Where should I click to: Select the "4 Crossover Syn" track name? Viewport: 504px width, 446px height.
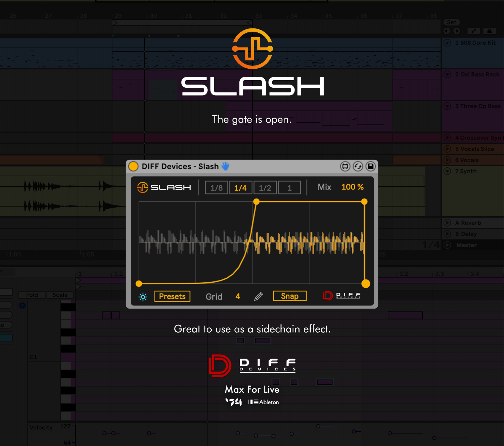478,138
